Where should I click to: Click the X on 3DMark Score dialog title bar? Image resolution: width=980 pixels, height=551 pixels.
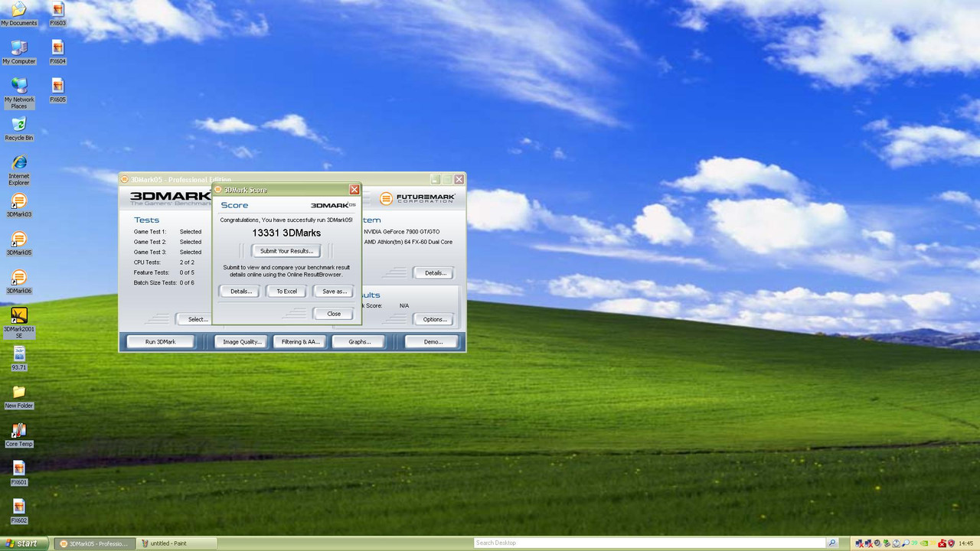pyautogui.click(x=354, y=190)
